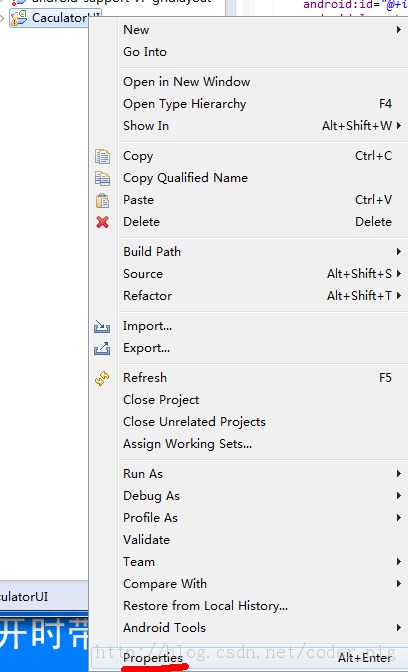This screenshot has width=408, height=672.
Task: Expand the New submenu arrow
Action: tap(399, 30)
